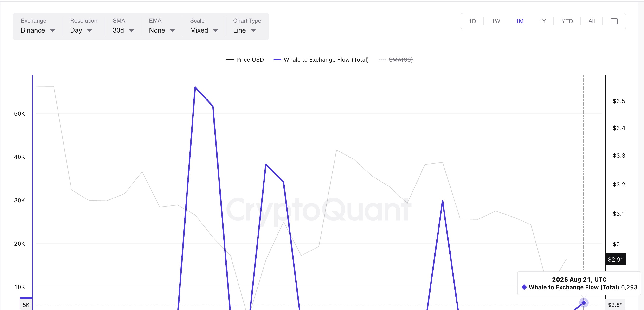Click the $3.4 right axis label
Image resolution: width=644 pixels, height=310 pixels.
[x=619, y=128]
